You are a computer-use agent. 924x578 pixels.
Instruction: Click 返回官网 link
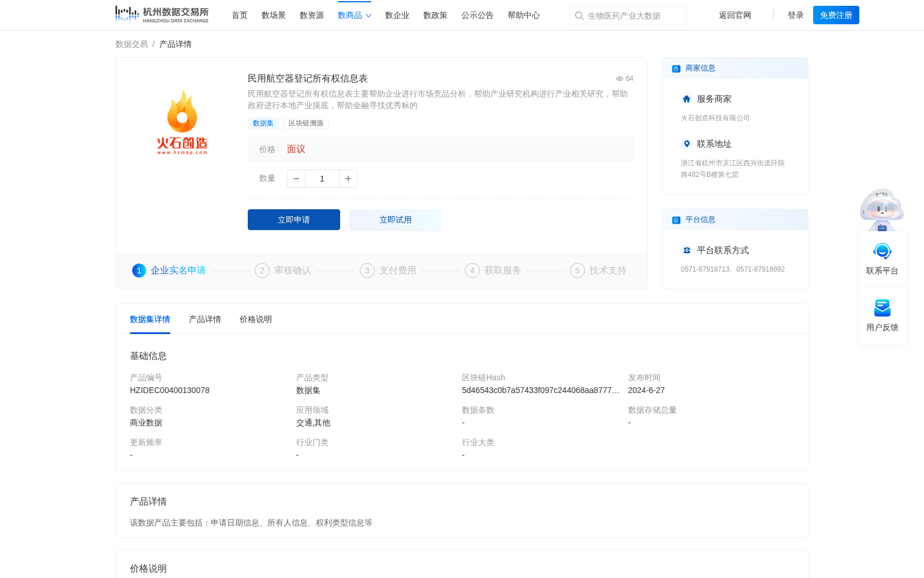[735, 16]
